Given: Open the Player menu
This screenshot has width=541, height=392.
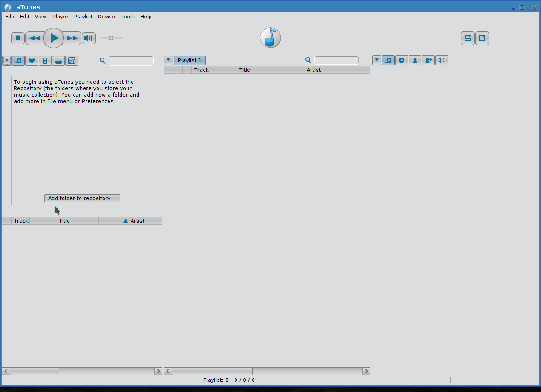Looking at the screenshot, I should coord(60,17).
